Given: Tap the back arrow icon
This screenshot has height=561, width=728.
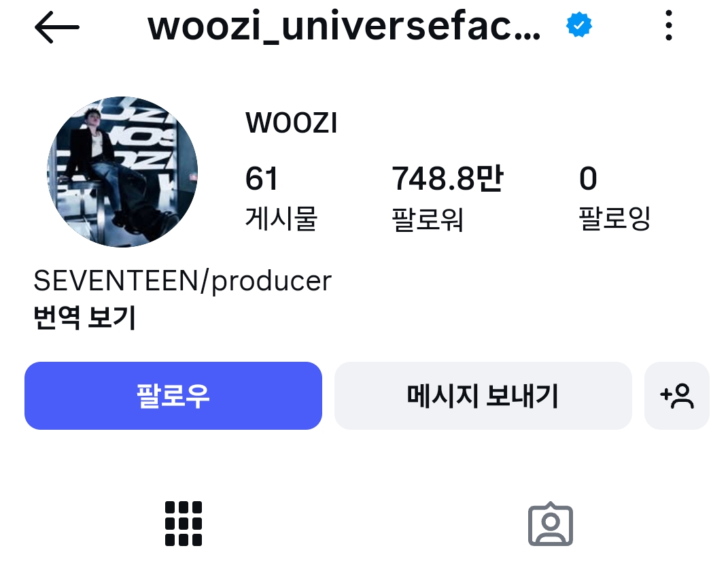Looking at the screenshot, I should [x=56, y=27].
